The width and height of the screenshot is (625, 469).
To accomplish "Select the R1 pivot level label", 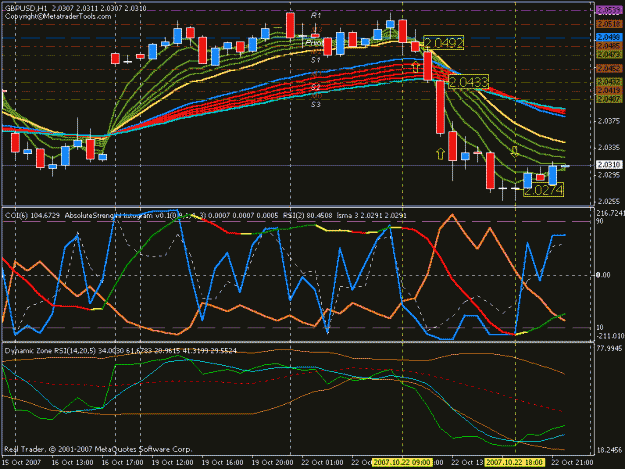I will coord(316,15).
